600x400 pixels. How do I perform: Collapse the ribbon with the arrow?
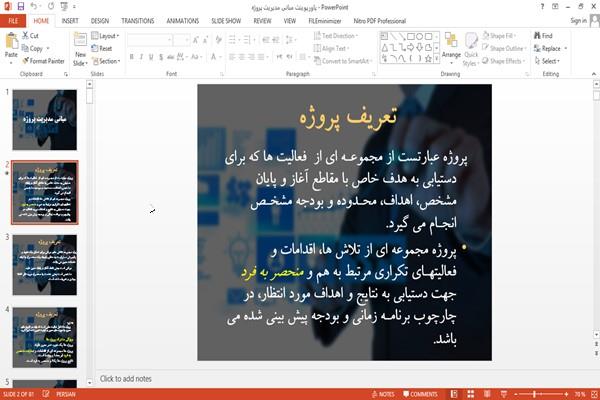coord(593,74)
